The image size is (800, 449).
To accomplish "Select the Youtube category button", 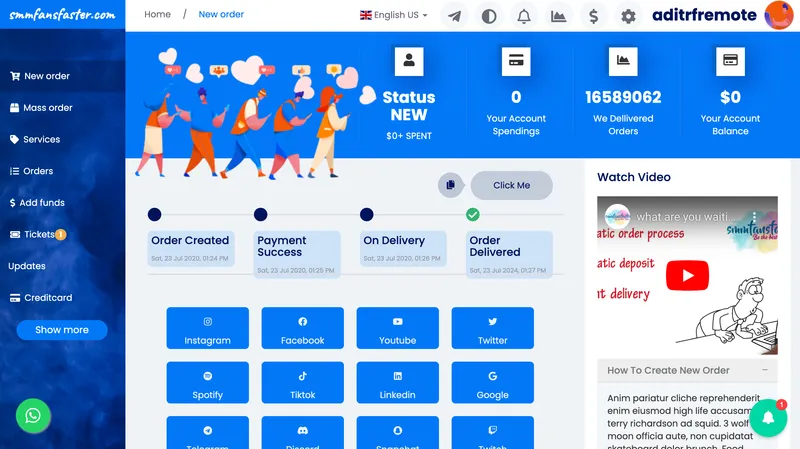I will 397,328.
